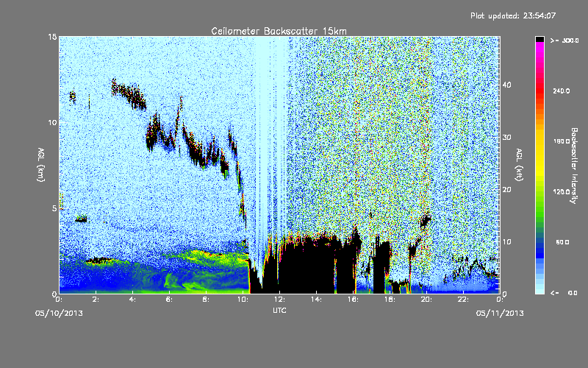Click the '8:' hour tick label

click(x=207, y=300)
